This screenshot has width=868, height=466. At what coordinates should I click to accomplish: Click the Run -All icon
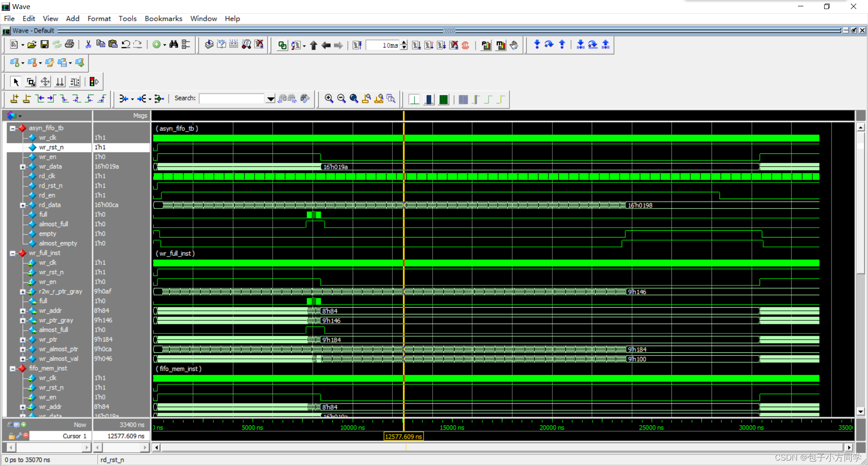click(441, 45)
